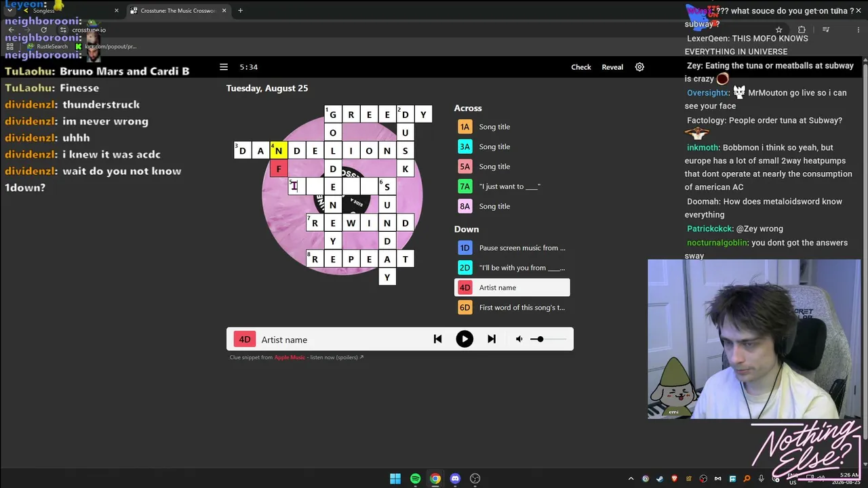The image size is (868, 488).
Task: Skip to the next clue
Action: (492, 339)
